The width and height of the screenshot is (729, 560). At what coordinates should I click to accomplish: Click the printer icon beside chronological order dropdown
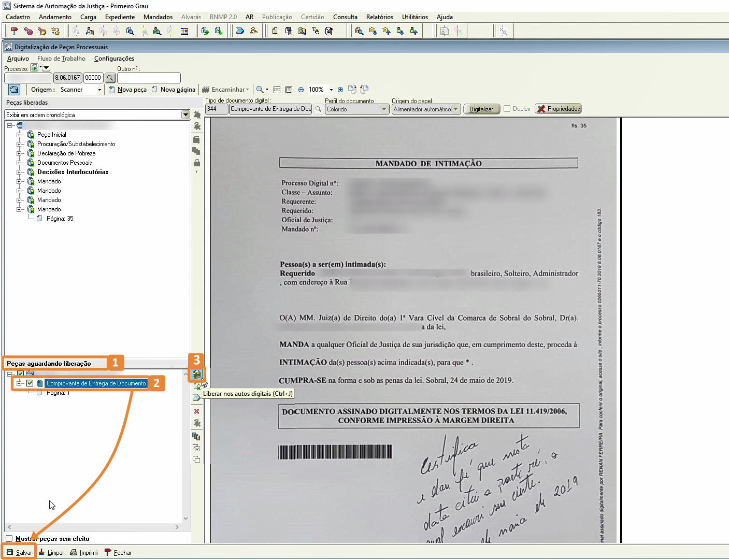[197, 114]
